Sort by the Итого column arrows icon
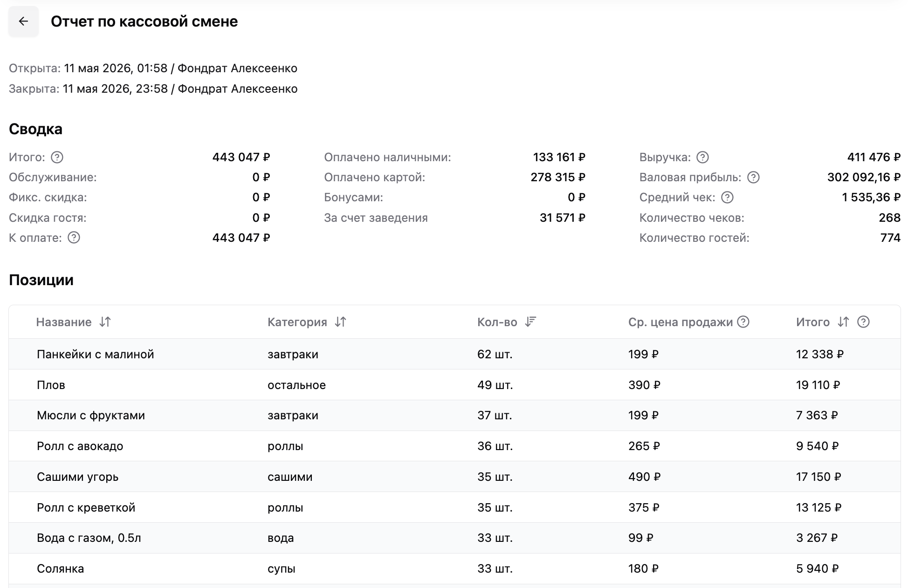Image resolution: width=908 pixels, height=588 pixels. (843, 322)
